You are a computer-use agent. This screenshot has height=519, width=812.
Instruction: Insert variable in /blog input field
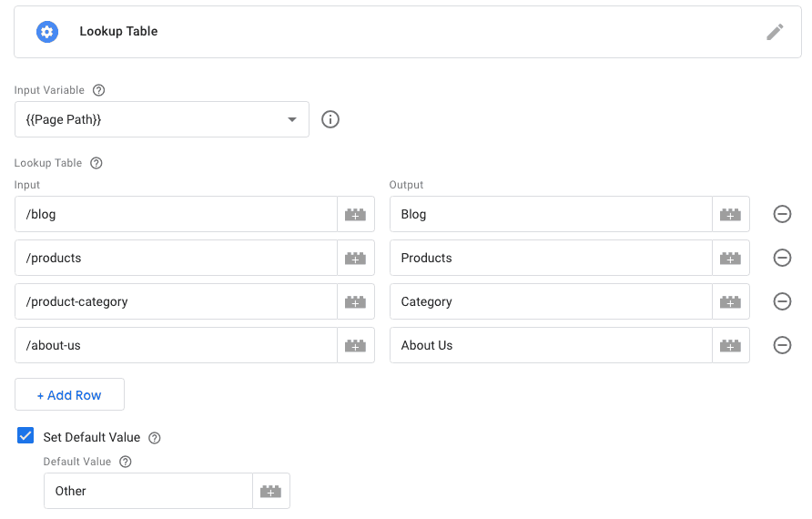(356, 215)
